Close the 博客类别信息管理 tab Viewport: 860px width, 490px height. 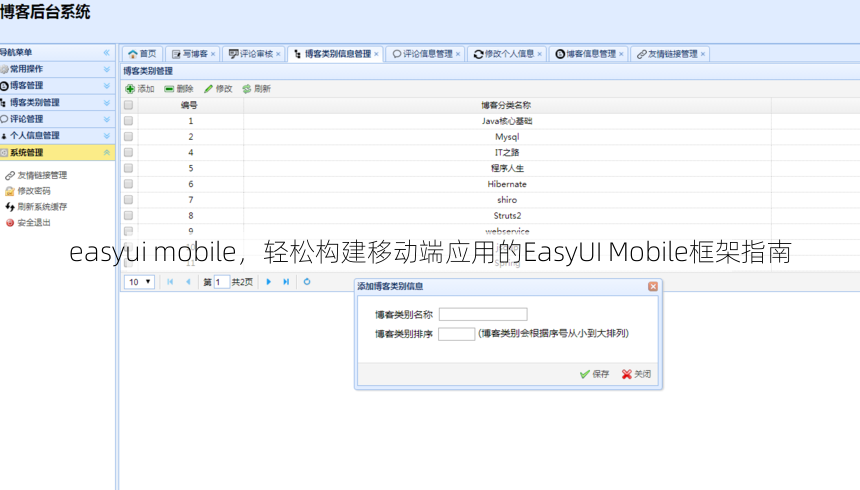376,54
